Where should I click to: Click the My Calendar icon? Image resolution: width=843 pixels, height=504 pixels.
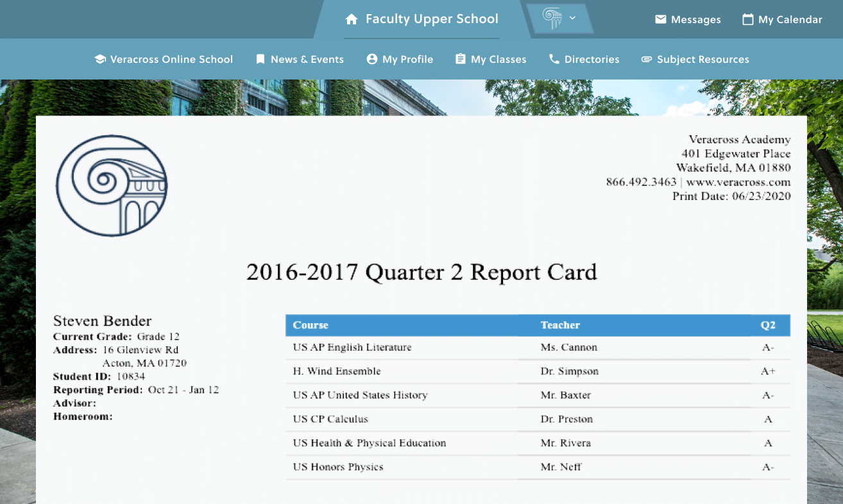click(x=747, y=19)
